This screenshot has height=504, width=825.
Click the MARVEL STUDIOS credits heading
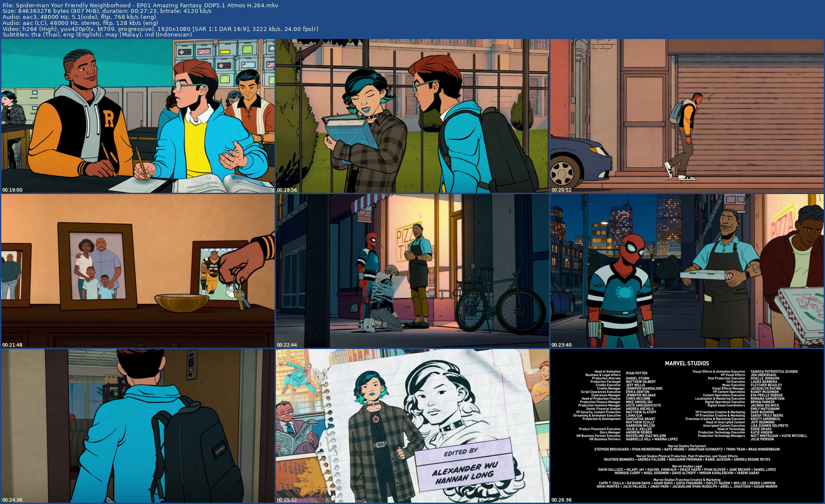click(x=687, y=363)
